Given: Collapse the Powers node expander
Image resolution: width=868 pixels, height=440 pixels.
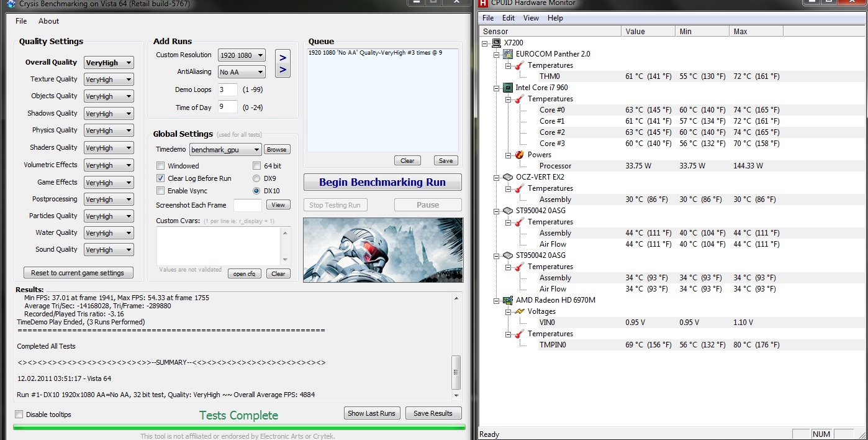Looking at the screenshot, I should 508,155.
